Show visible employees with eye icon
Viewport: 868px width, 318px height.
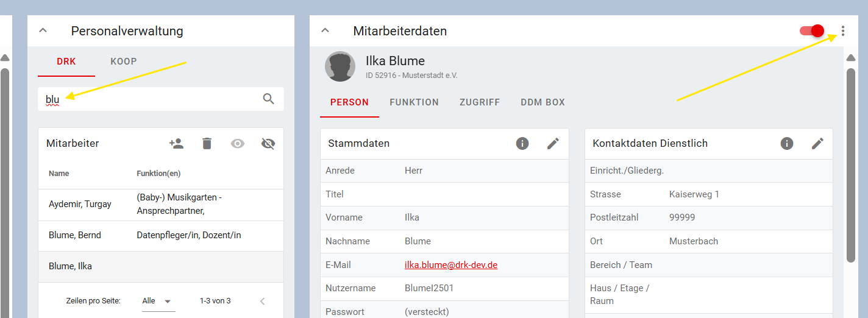pyautogui.click(x=238, y=143)
